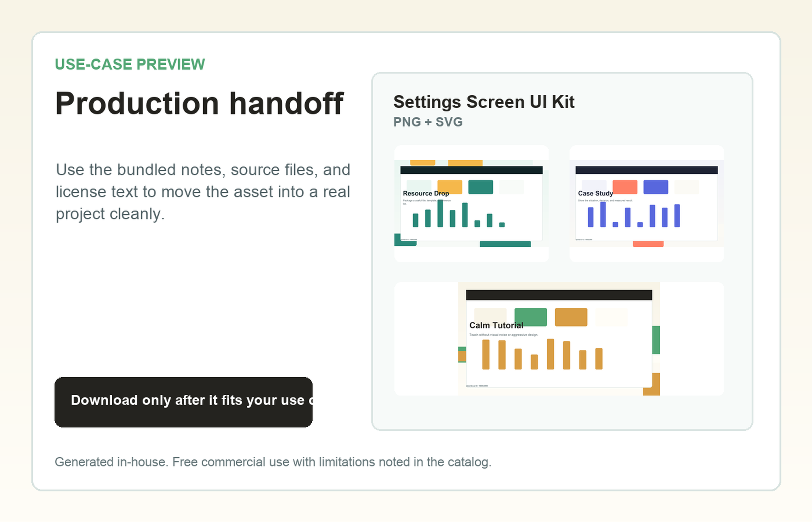Open the Resource Drop preview thumbnail
Screen dimensions: 812x522
[x=472, y=203]
